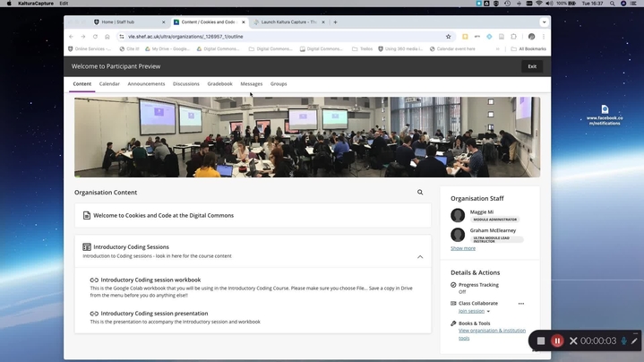This screenshot has height=362, width=644.
Task: Cancel the recording with the X icon
Action: click(x=573, y=340)
